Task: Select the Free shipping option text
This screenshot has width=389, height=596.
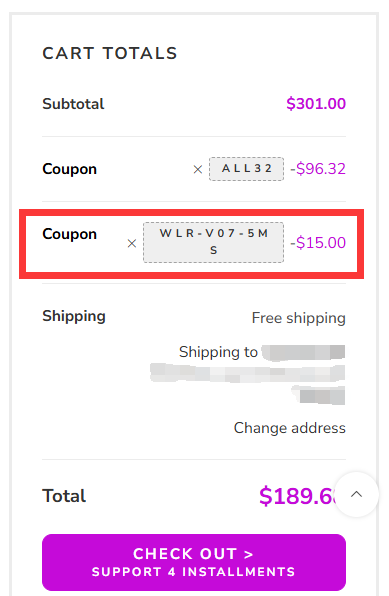Action: [x=298, y=318]
